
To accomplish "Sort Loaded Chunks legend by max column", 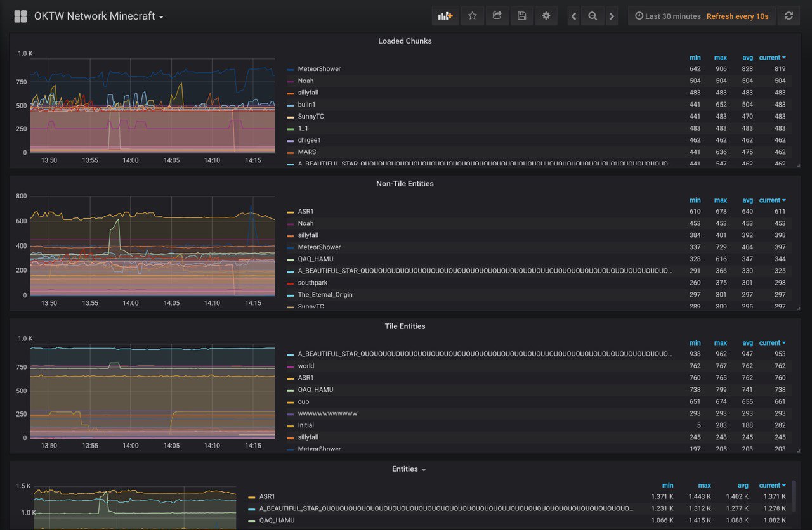I will pos(720,58).
